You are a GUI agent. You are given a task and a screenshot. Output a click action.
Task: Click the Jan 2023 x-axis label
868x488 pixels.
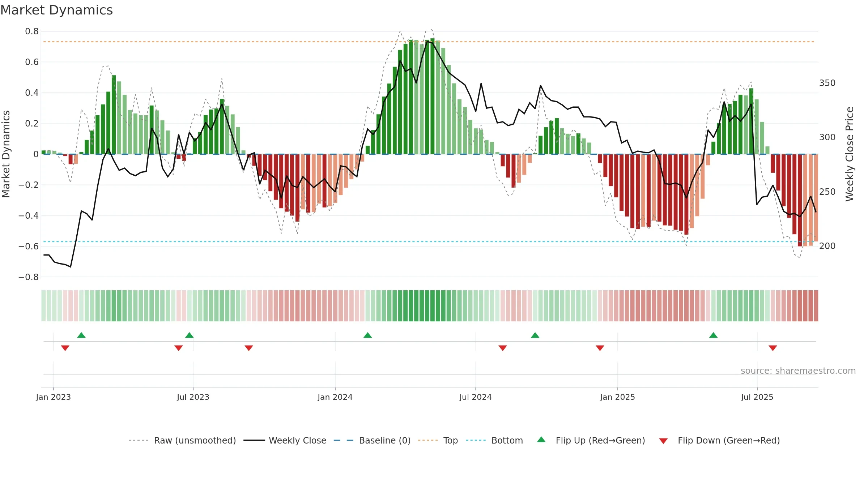54,397
